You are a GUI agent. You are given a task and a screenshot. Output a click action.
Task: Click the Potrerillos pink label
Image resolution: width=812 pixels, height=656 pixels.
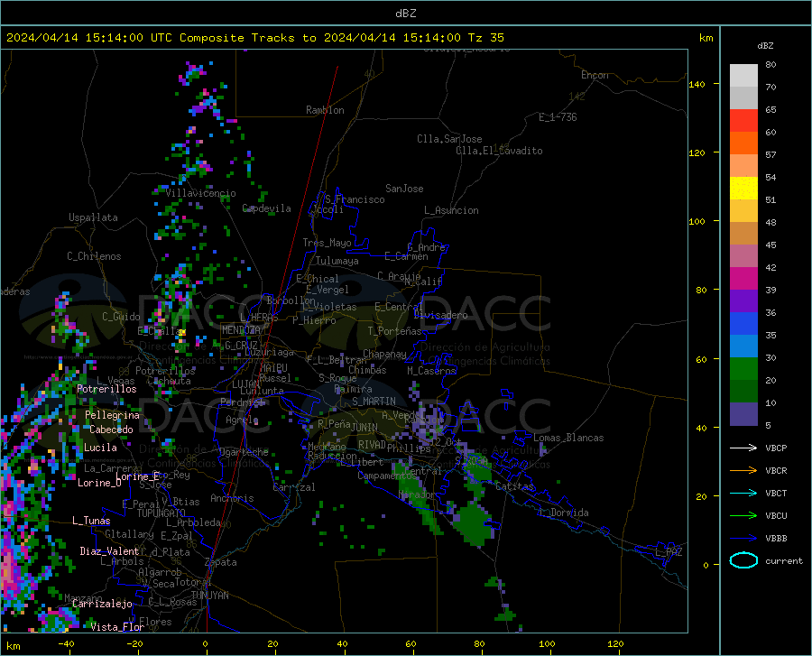coord(106,389)
